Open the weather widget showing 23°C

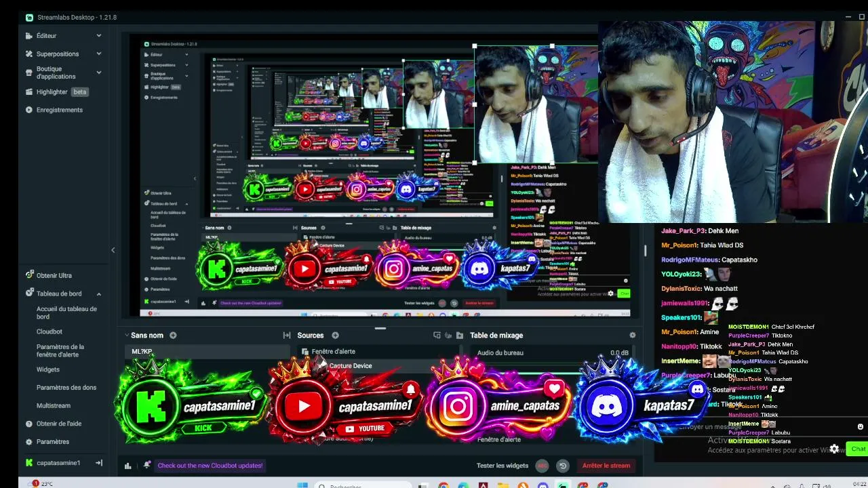[43, 484]
